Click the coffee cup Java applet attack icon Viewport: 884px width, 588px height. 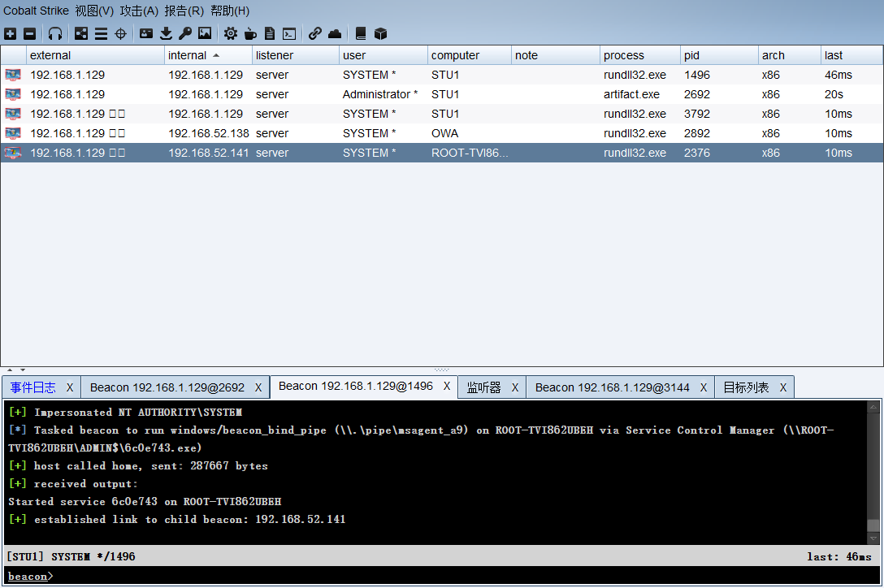pyautogui.click(x=250, y=34)
